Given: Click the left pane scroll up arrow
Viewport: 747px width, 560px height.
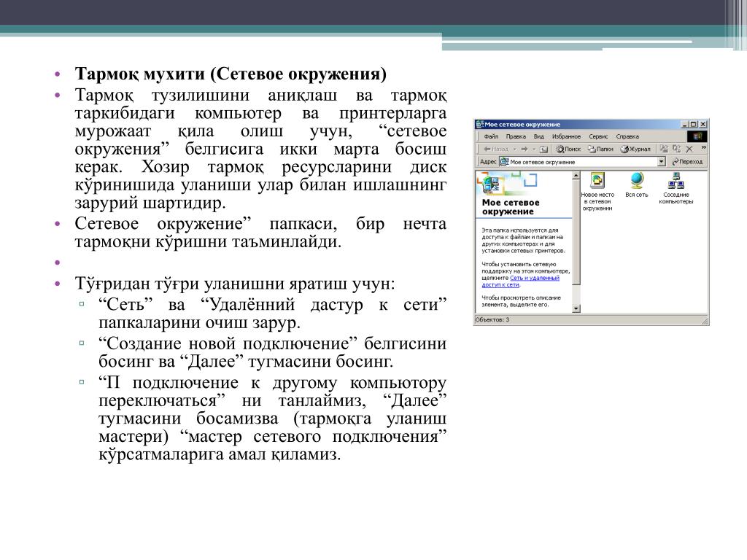Looking at the screenshot, I should coord(576,175).
